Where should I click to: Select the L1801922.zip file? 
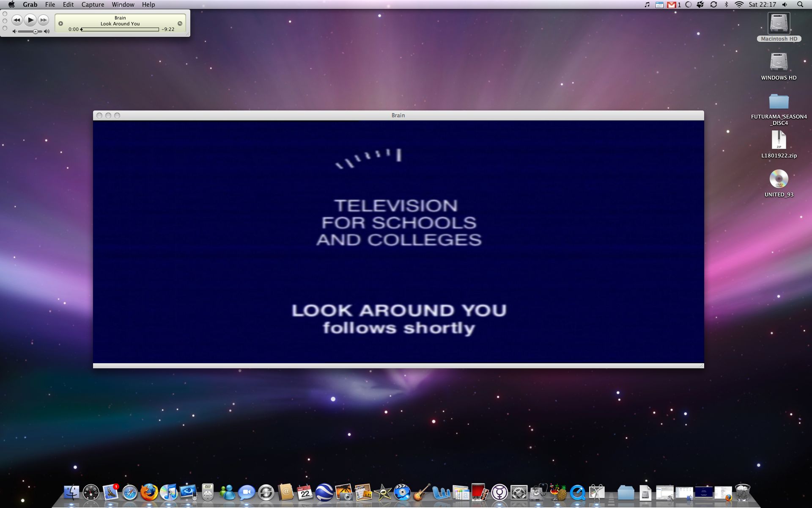[x=779, y=140]
